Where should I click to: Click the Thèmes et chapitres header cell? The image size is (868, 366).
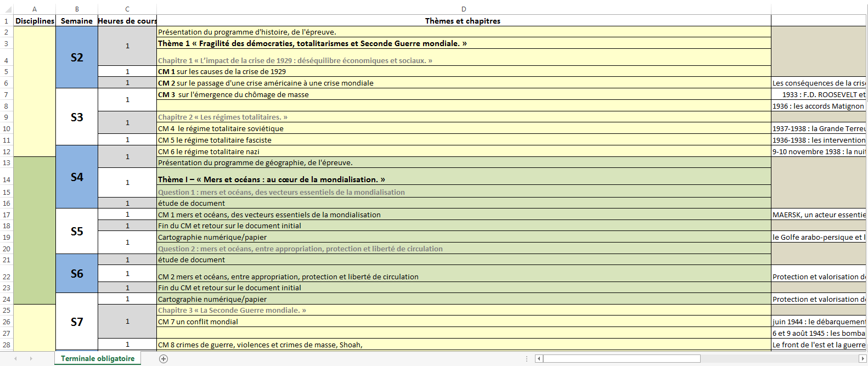click(x=464, y=21)
